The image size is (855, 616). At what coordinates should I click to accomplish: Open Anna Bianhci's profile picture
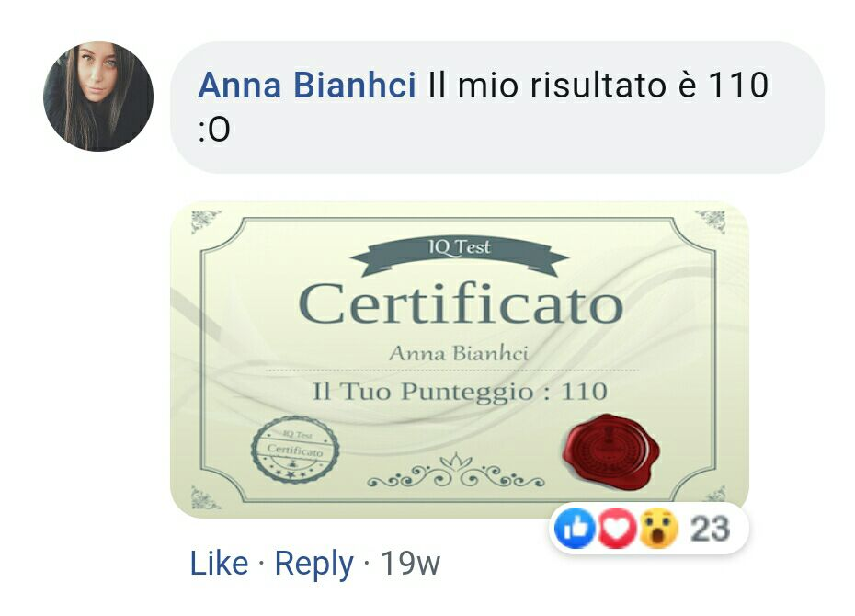click(98, 97)
